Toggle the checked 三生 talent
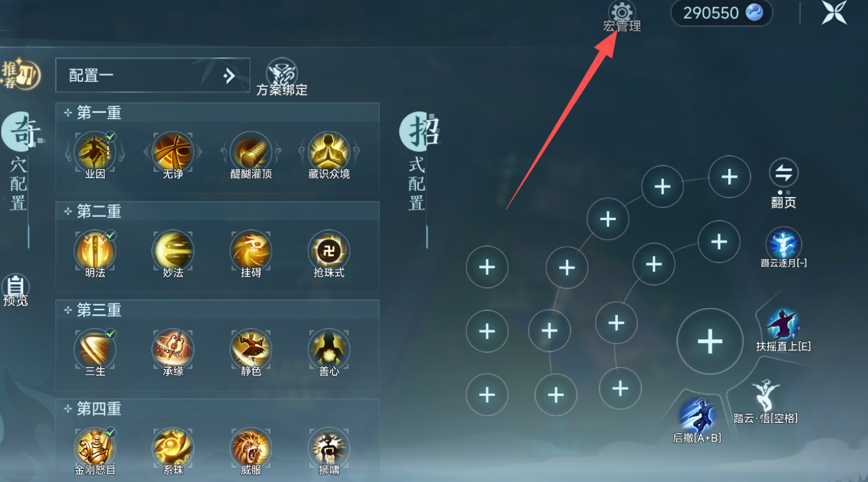The image size is (868, 482). [95, 349]
